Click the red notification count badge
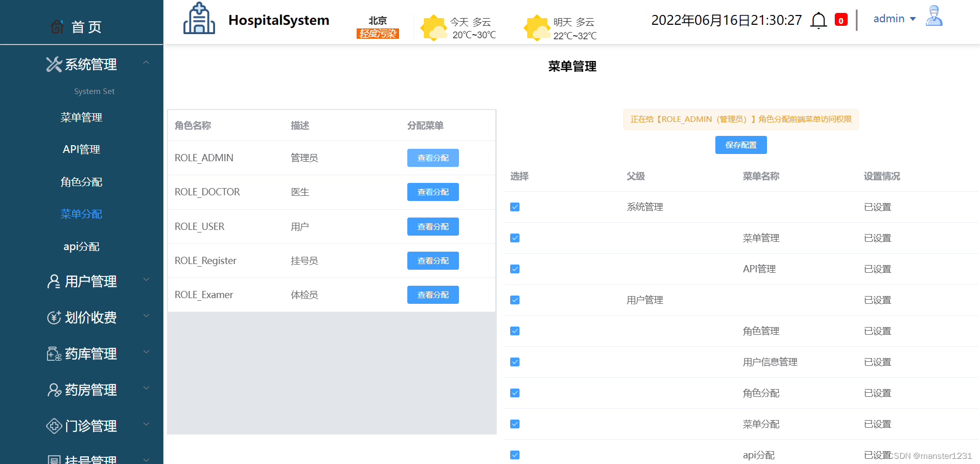 tap(841, 20)
